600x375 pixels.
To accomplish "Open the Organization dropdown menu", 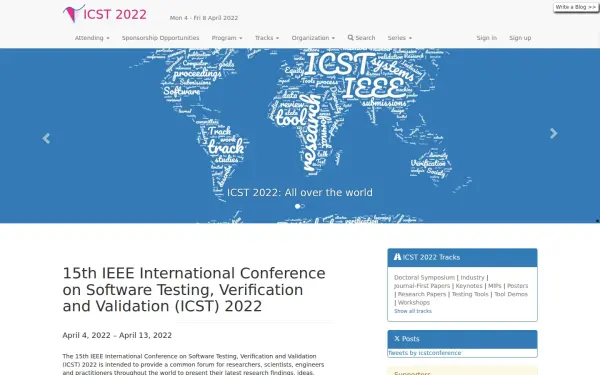I will pos(313,38).
